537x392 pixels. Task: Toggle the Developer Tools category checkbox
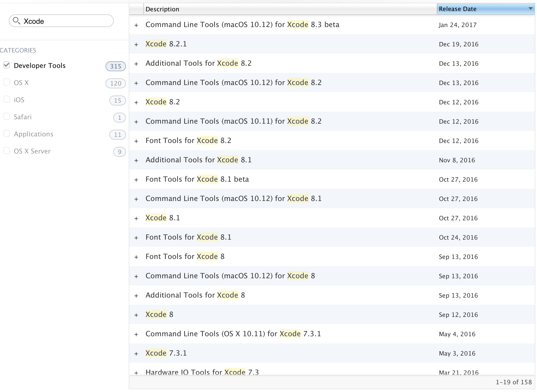(x=7, y=65)
